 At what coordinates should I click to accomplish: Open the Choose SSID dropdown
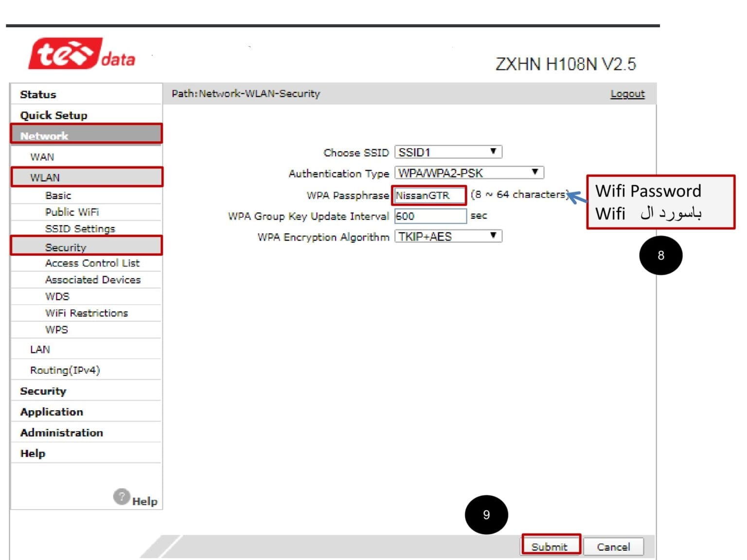[x=447, y=152]
